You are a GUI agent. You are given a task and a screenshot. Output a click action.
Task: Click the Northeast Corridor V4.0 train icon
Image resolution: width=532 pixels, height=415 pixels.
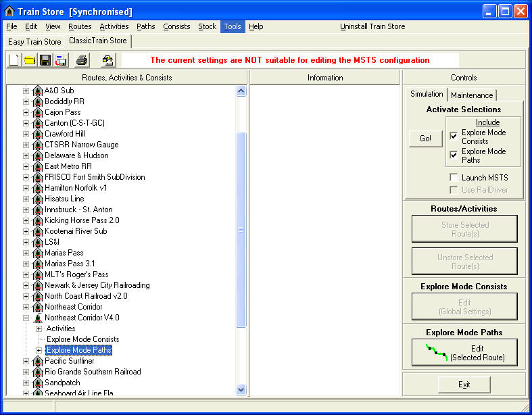coord(38,318)
